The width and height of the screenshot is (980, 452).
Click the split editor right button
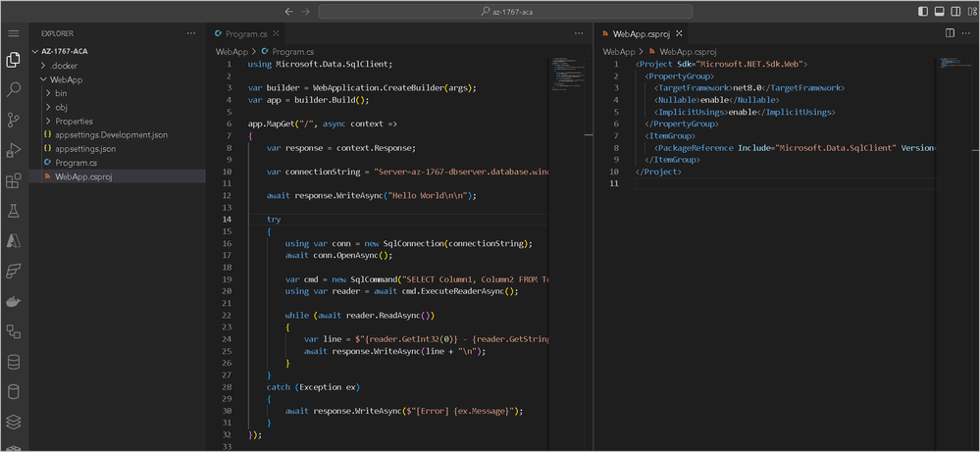click(x=950, y=33)
